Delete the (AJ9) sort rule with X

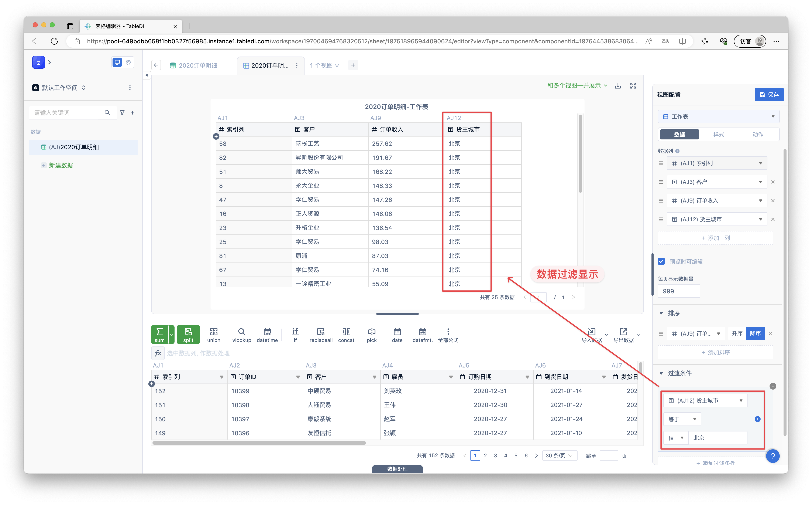tap(770, 334)
